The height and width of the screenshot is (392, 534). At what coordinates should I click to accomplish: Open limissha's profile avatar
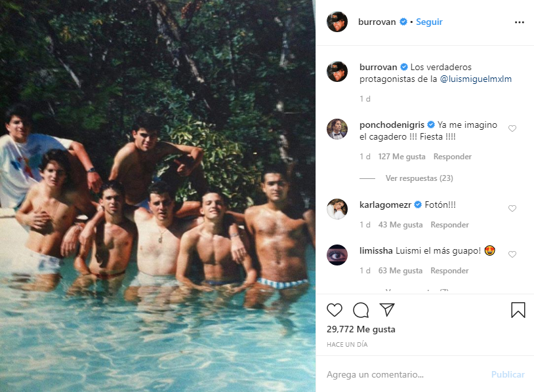point(337,254)
